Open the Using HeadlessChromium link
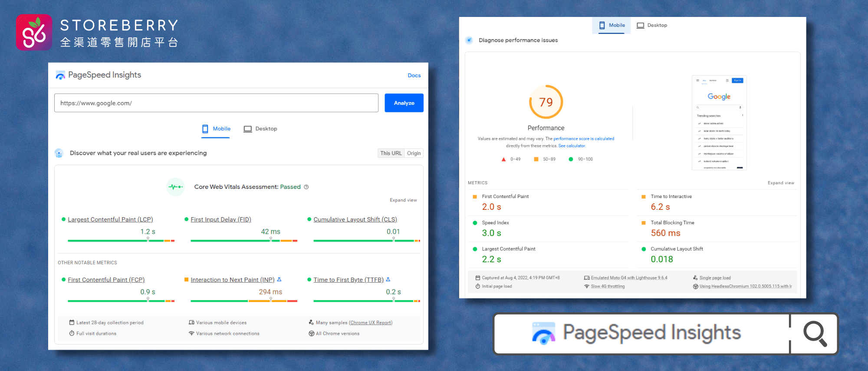The image size is (868, 371). click(745, 287)
